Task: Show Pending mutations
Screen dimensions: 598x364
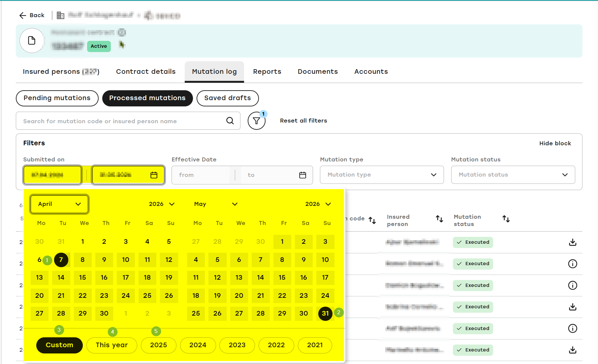Action: point(57,98)
